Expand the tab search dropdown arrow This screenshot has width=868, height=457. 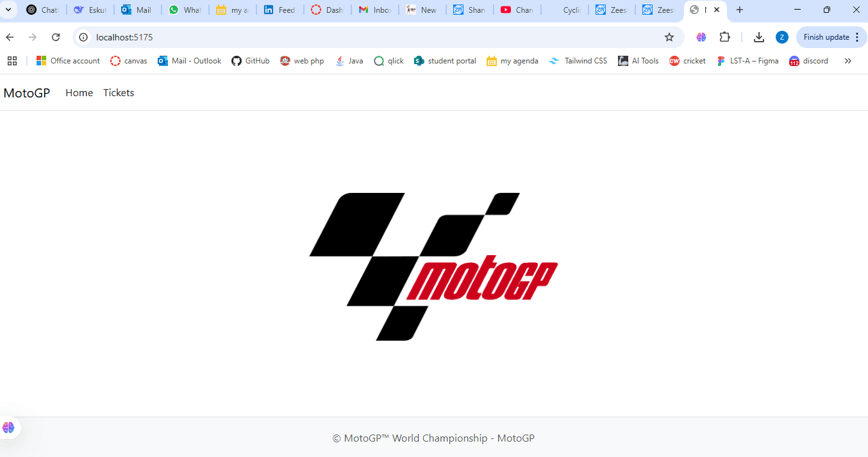coord(8,10)
